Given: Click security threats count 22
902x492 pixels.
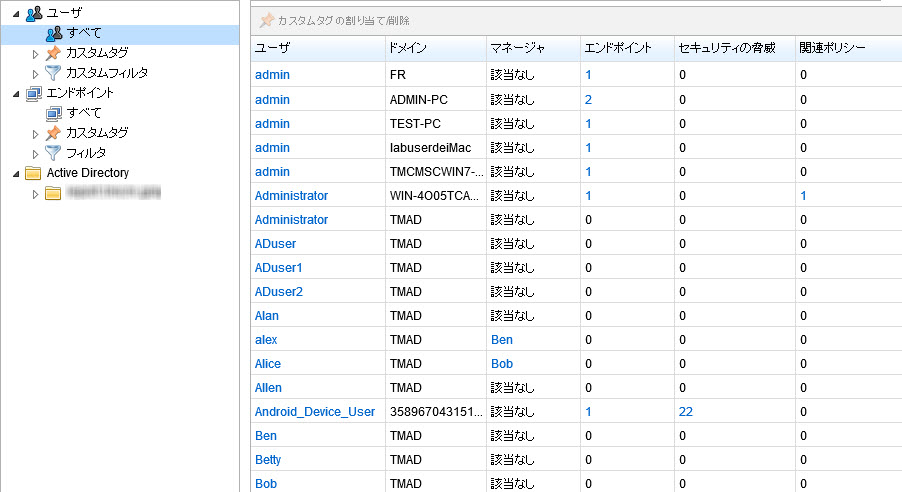Looking at the screenshot, I should point(686,412).
